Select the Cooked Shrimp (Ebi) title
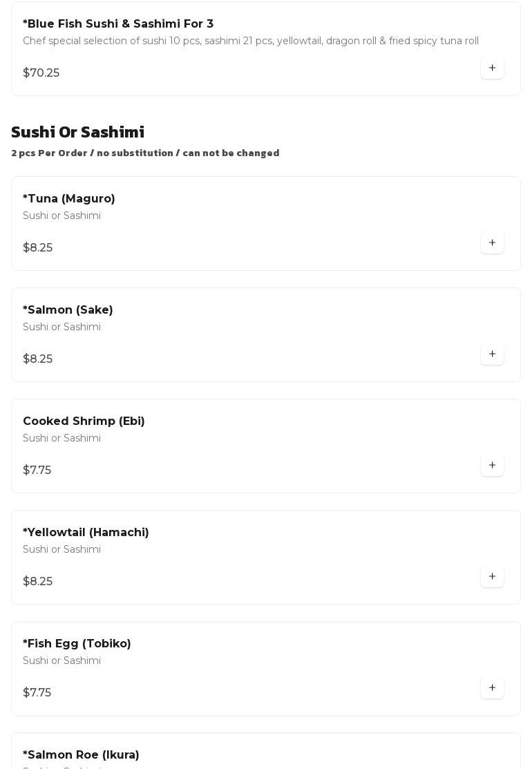This screenshot has width=532, height=769. tap(84, 421)
